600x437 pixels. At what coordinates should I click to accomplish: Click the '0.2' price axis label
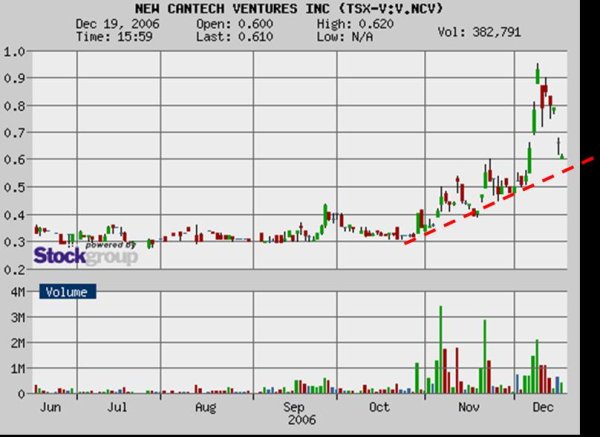pyautogui.click(x=14, y=269)
